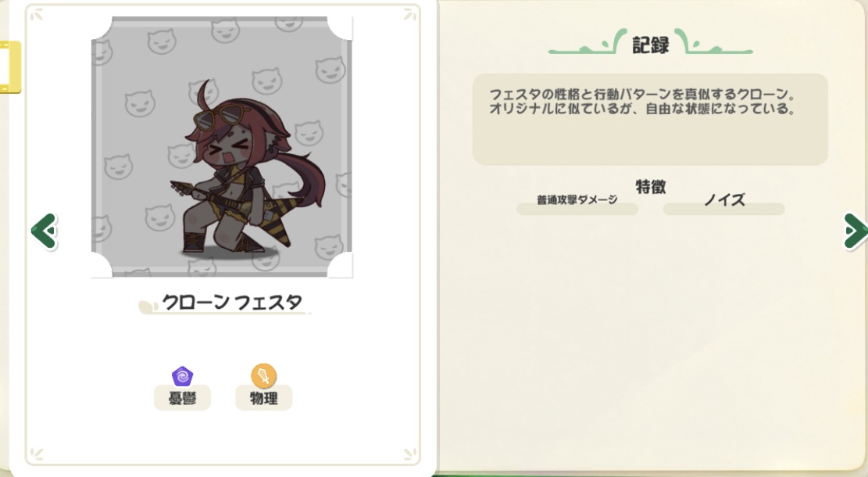
Task: Click the purple swirl 憂鬱 icon
Action: pos(182,377)
